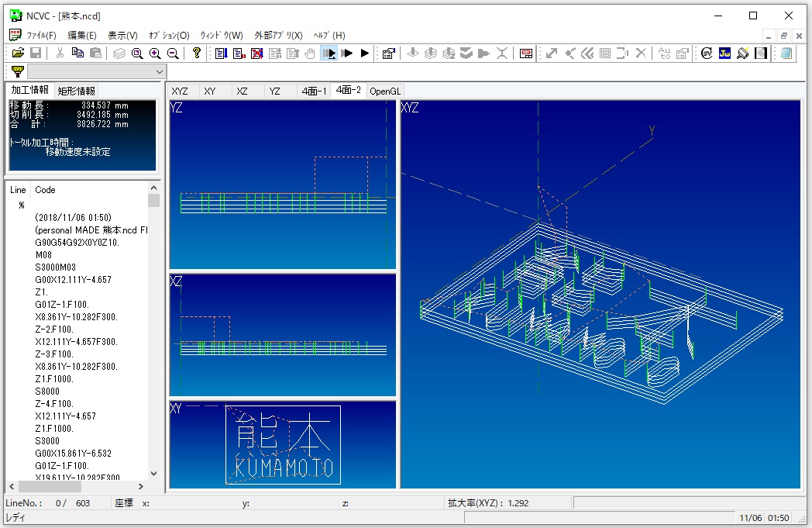Click the single black arrow play icon
The width and height of the screenshot is (812, 528).
click(x=365, y=53)
